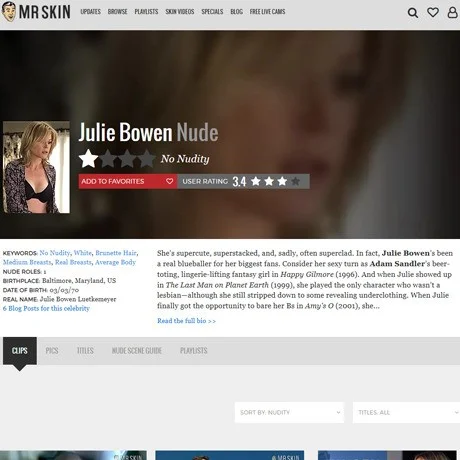
Task: Open the Updates menu
Action: (90, 12)
